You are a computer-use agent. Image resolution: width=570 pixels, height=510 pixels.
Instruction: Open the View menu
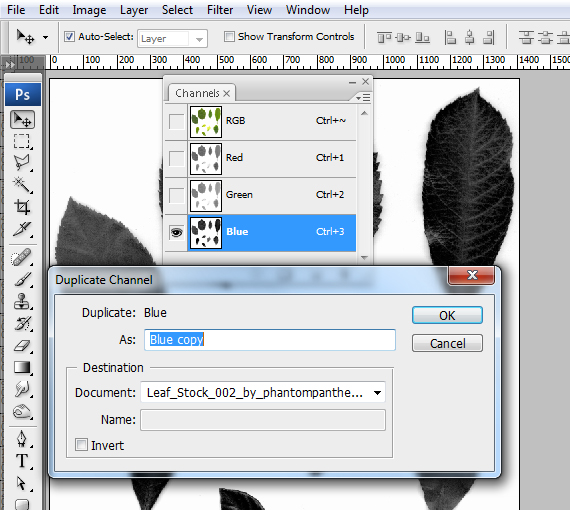click(x=259, y=10)
